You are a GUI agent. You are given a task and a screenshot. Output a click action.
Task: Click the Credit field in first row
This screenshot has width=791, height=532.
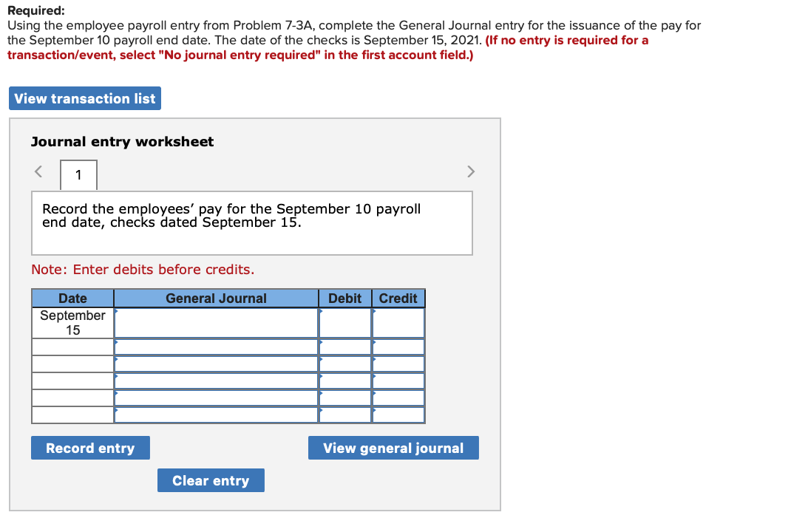[398, 322]
